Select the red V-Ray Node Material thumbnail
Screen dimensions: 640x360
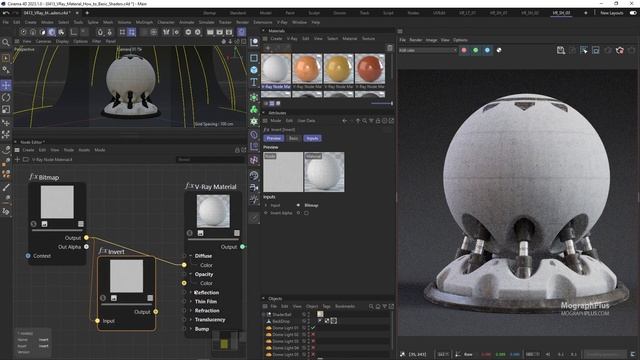(370, 69)
